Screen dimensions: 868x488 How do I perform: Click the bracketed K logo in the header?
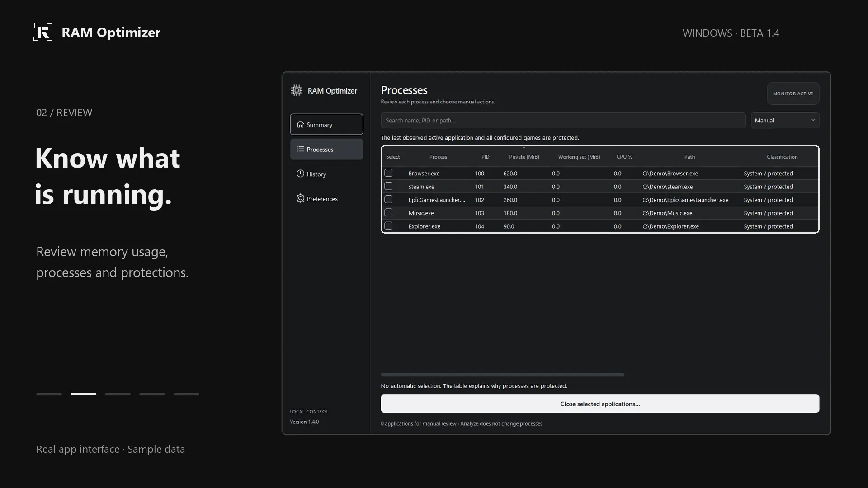(x=43, y=32)
